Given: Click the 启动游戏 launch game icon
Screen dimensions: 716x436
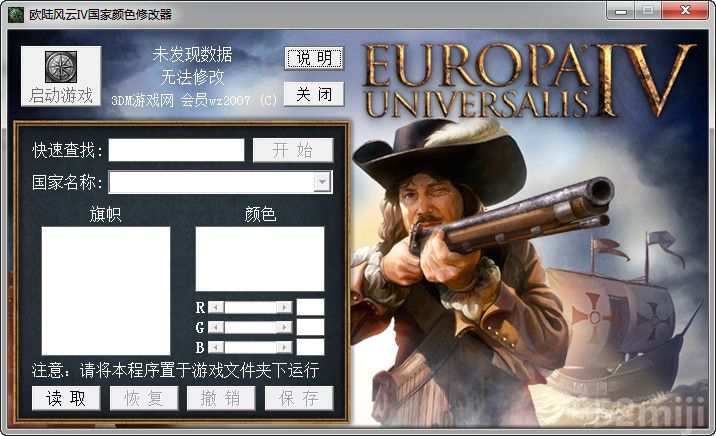Looking at the screenshot, I should point(60,67).
